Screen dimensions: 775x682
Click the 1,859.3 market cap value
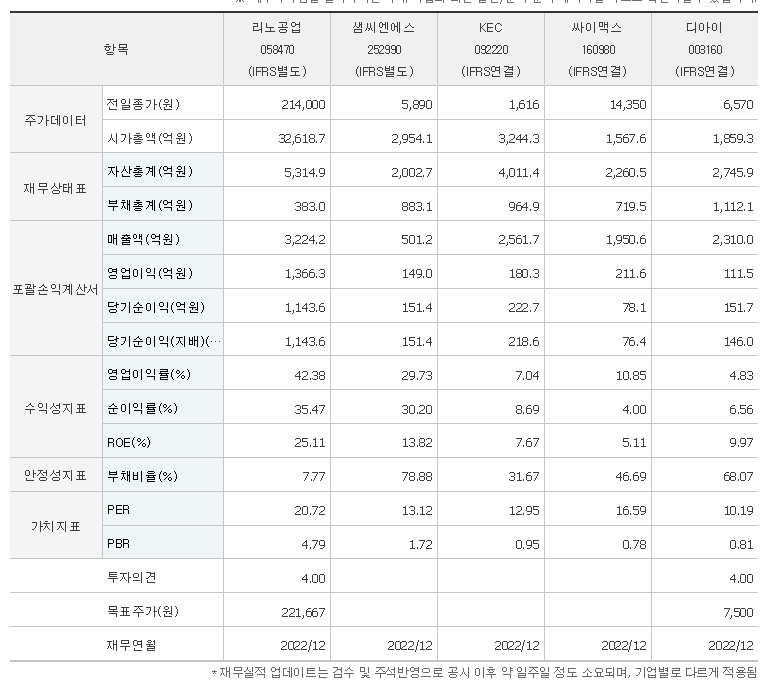click(733, 139)
